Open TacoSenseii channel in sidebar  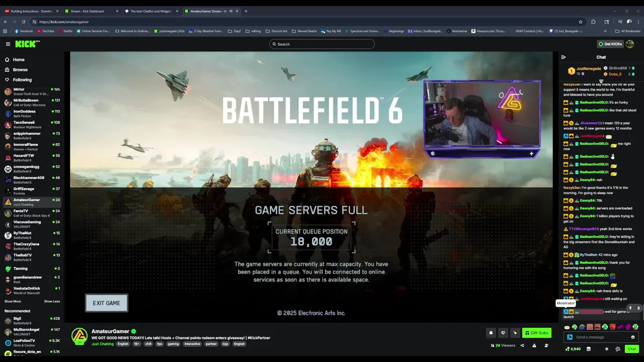pos(32,125)
